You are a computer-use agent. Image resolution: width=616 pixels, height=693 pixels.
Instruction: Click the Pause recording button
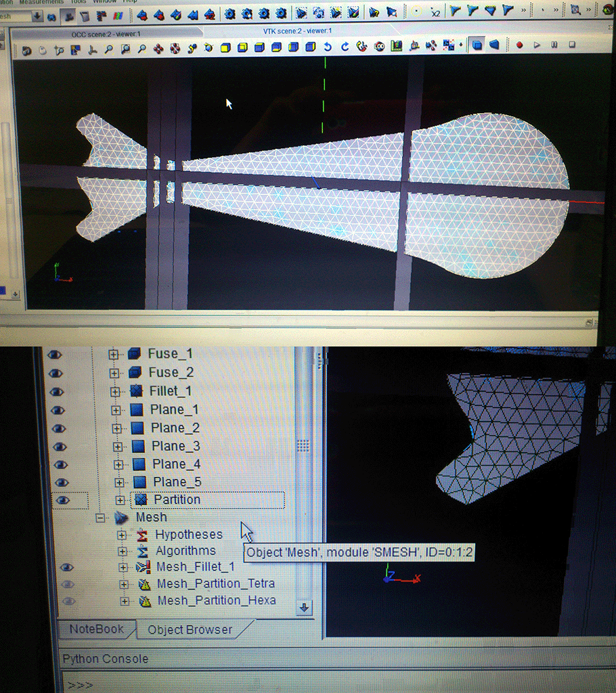(554, 45)
